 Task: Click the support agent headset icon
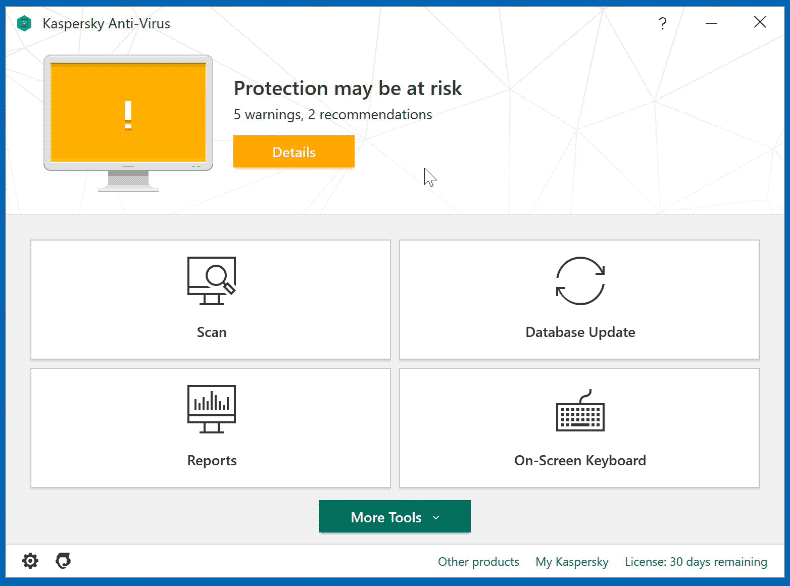tap(63, 561)
